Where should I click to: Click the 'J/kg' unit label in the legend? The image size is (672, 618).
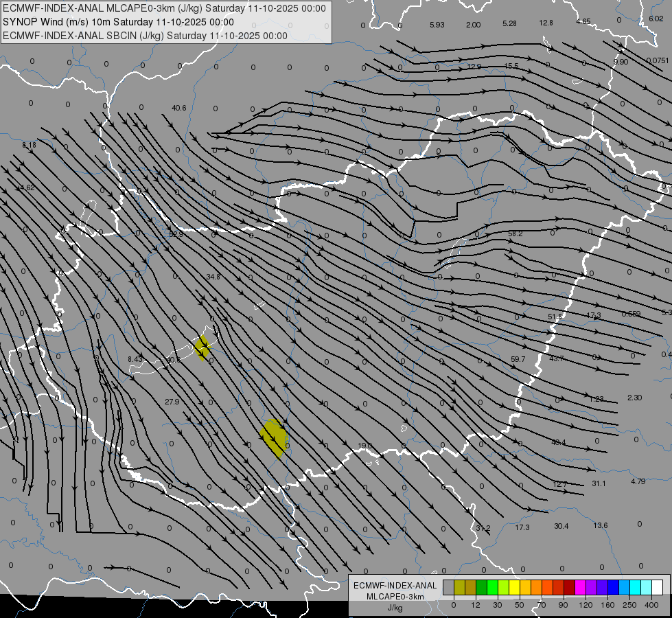pyautogui.click(x=395, y=608)
